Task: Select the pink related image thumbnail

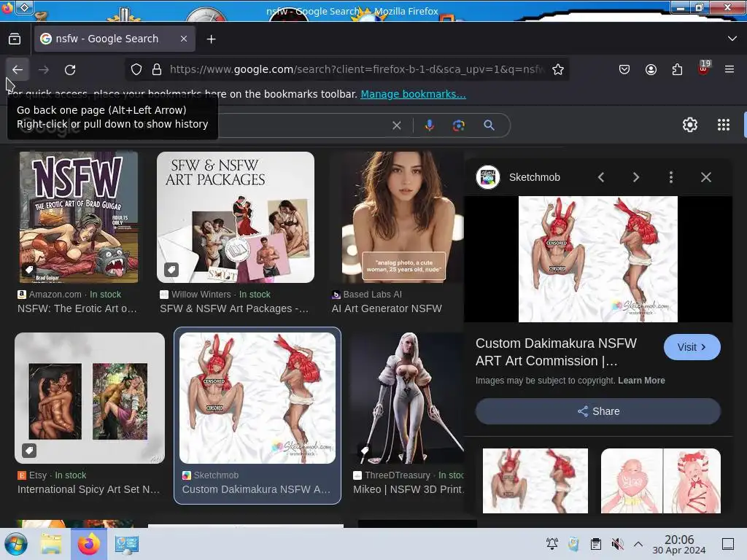Action: coord(661,481)
